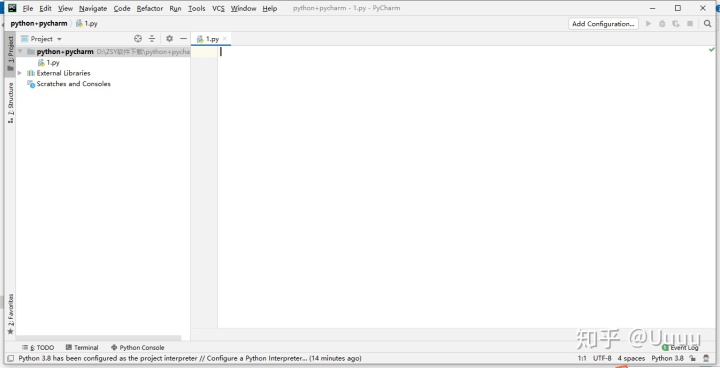Click the Python 3.8 configured status message
The height and width of the screenshot is (368, 720).
(x=190, y=358)
